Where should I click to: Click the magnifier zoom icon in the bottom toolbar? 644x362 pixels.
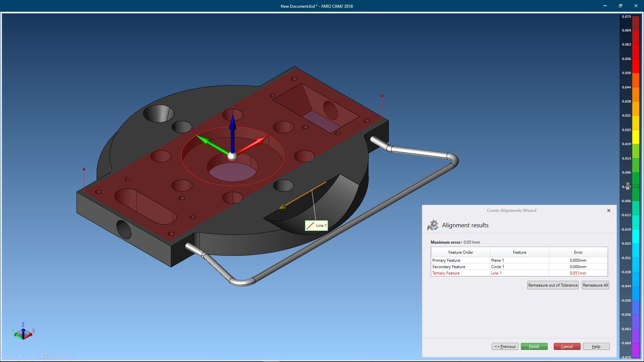(x=57, y=355)
